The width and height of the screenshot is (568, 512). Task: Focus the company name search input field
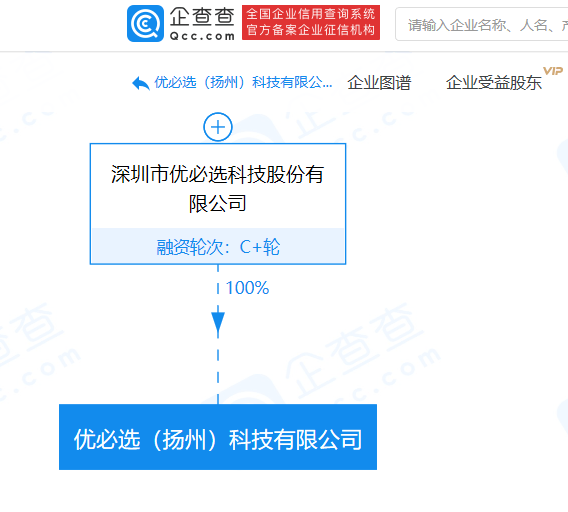(x=482, y=24)
